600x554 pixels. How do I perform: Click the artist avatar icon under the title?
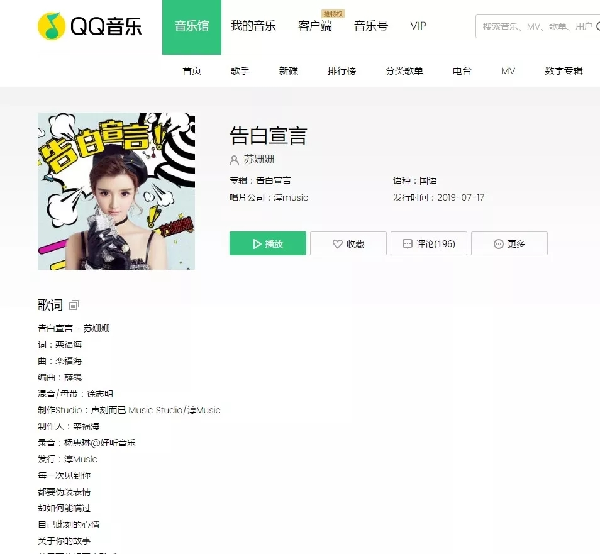tap(234, 160)
